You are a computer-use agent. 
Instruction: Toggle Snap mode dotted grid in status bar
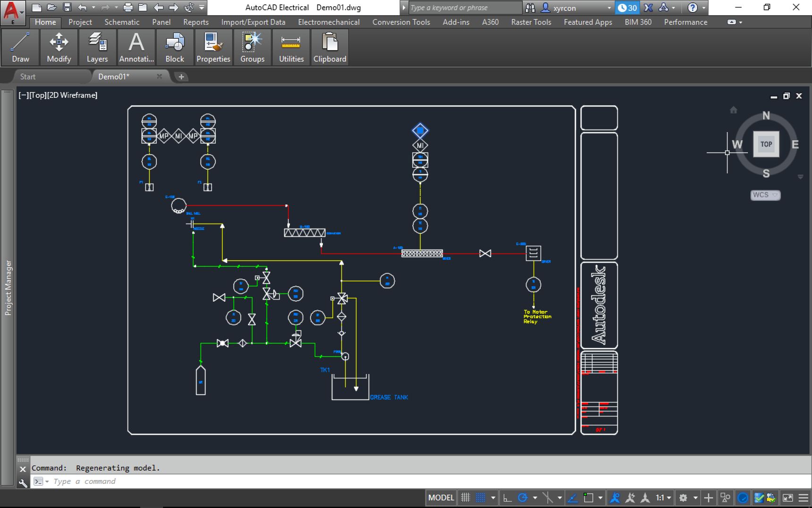(x=481, y=498)
